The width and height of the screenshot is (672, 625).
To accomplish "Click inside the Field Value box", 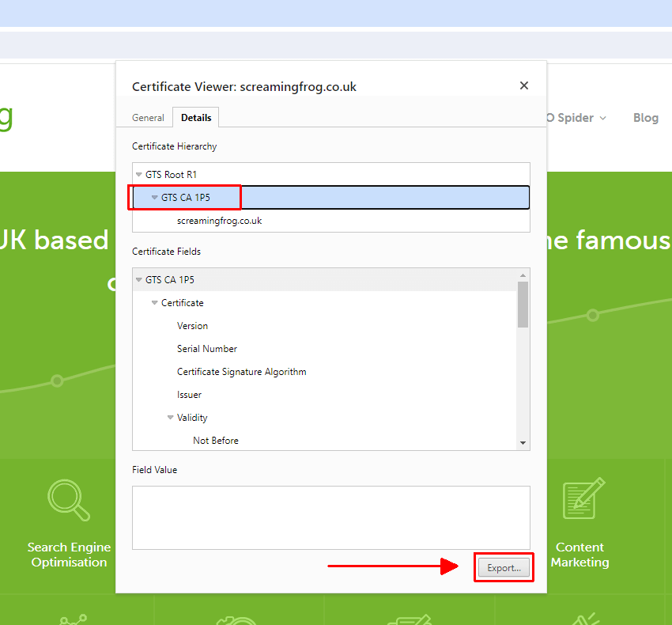I will (330, 517).
